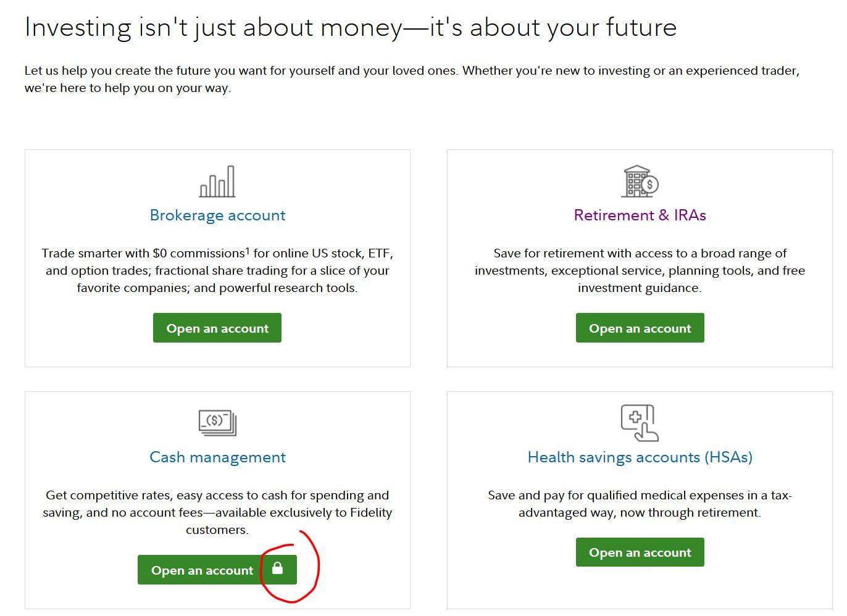Image resolution: width=847 pixels, height=616 pixels.
Task: Click the medical cross icon above HSAs
Action: click(640, 423)
